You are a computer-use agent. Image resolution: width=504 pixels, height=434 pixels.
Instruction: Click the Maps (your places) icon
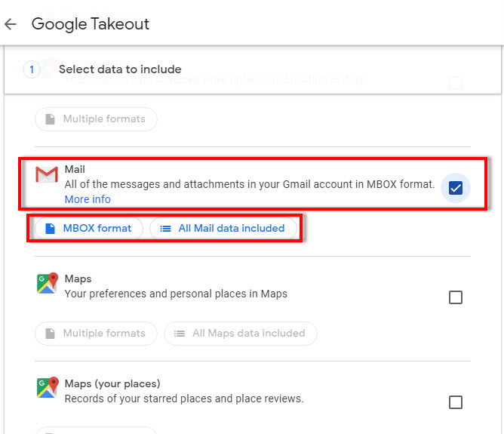pos(47,388)
